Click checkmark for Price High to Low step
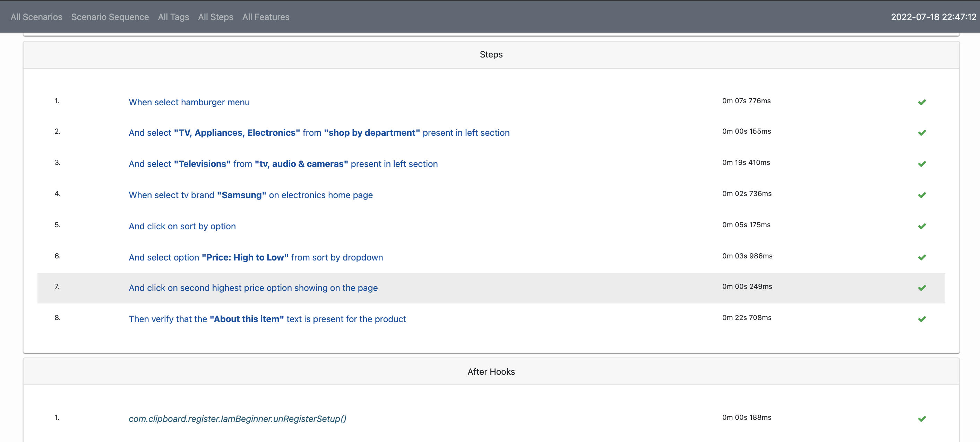 921,257
